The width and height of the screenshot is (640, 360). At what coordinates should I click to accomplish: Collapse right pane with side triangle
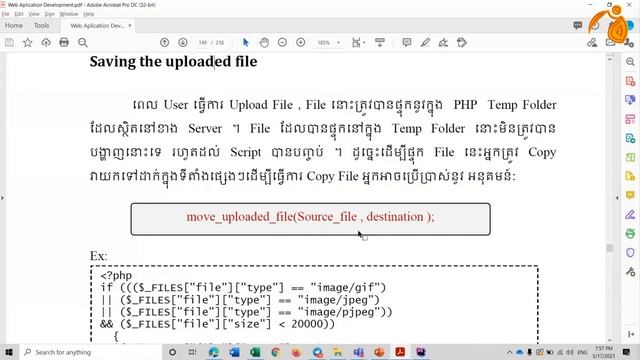[x=617, y=198]
